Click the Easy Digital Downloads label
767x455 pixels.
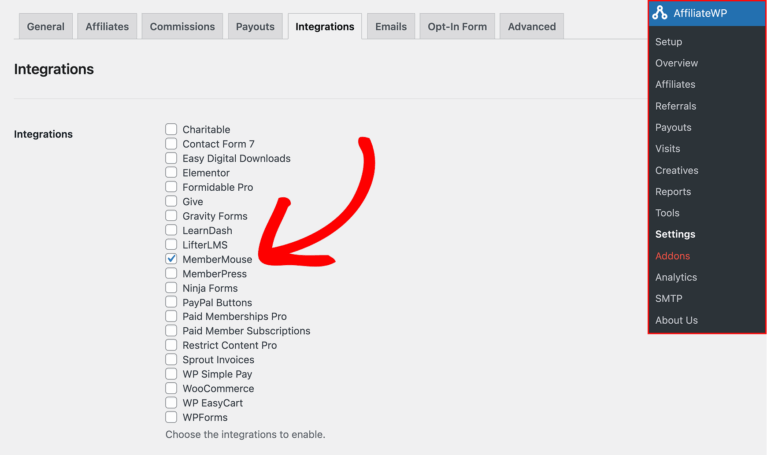tap(236, 159)
